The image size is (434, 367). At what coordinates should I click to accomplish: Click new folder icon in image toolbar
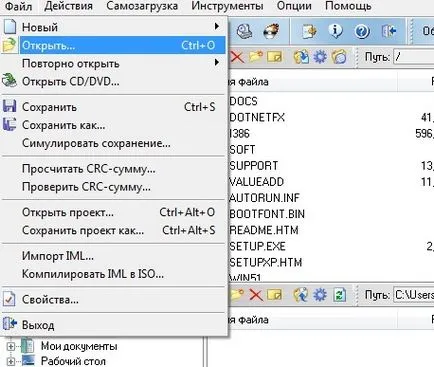[256, 57]
